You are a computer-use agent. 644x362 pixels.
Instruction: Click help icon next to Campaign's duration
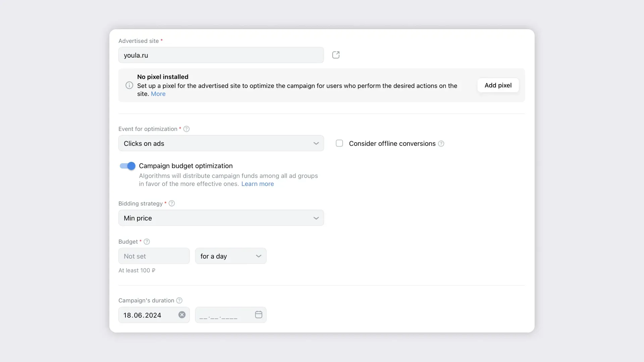click(179, 301)
